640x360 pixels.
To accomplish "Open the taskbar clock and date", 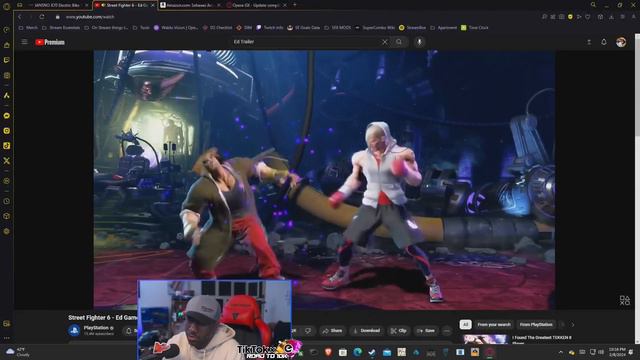I will click(617, 352).
